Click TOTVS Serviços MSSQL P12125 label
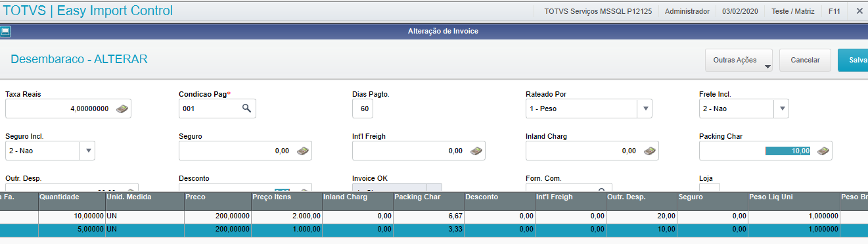868x244 pixels. [598, 11]
